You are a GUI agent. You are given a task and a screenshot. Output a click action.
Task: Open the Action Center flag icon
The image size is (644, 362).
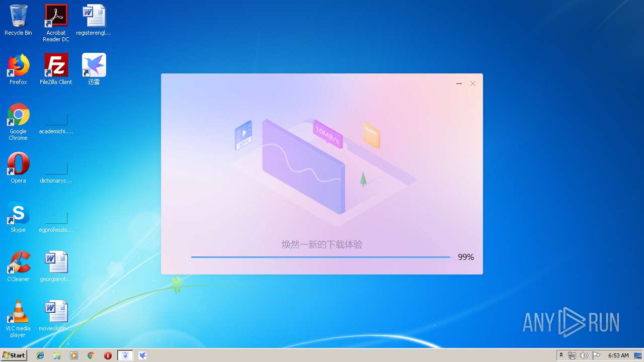(596, 355)
